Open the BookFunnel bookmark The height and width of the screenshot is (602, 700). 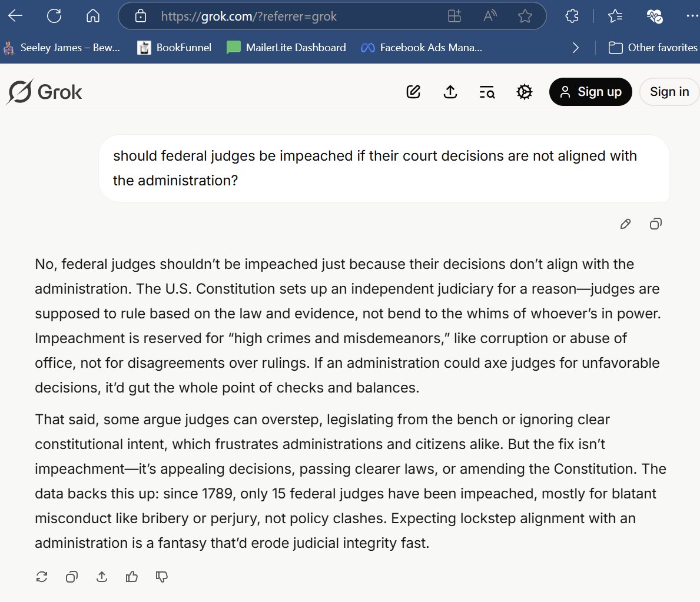tap(174, 47)
